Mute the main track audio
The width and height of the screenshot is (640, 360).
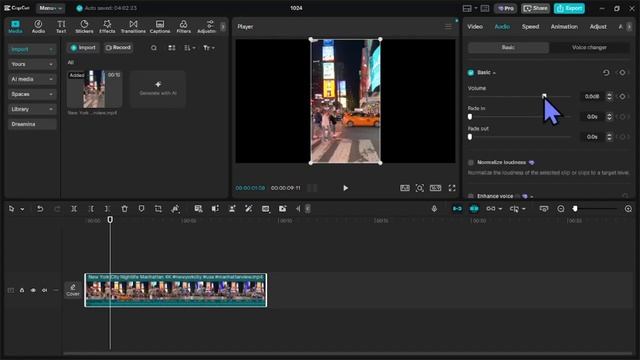[44, 290]
